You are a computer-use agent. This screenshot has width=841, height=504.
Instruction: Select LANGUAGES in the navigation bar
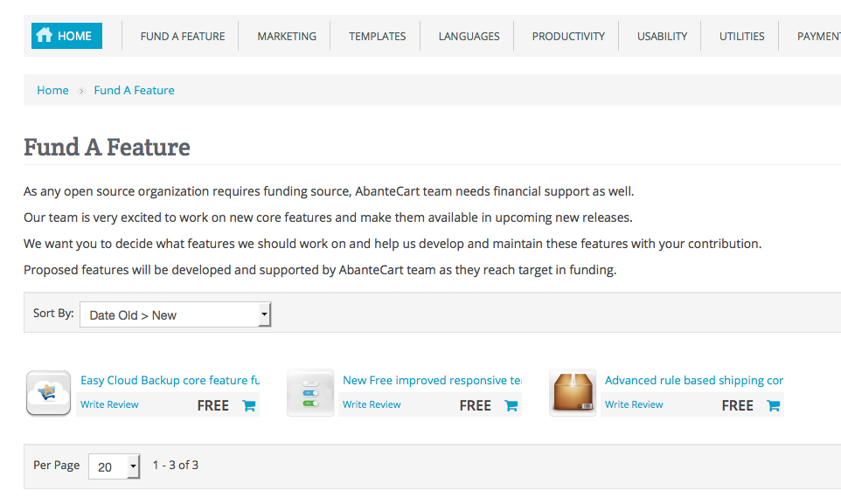pos(469,37)
